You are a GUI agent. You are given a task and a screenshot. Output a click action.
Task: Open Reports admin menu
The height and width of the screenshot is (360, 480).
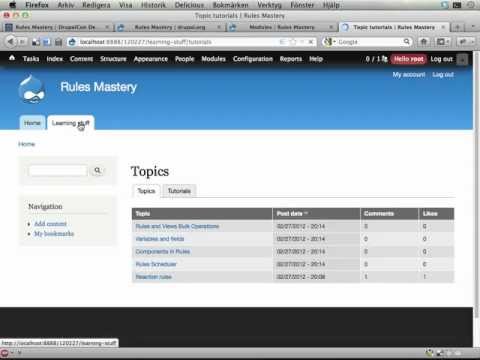291,59
